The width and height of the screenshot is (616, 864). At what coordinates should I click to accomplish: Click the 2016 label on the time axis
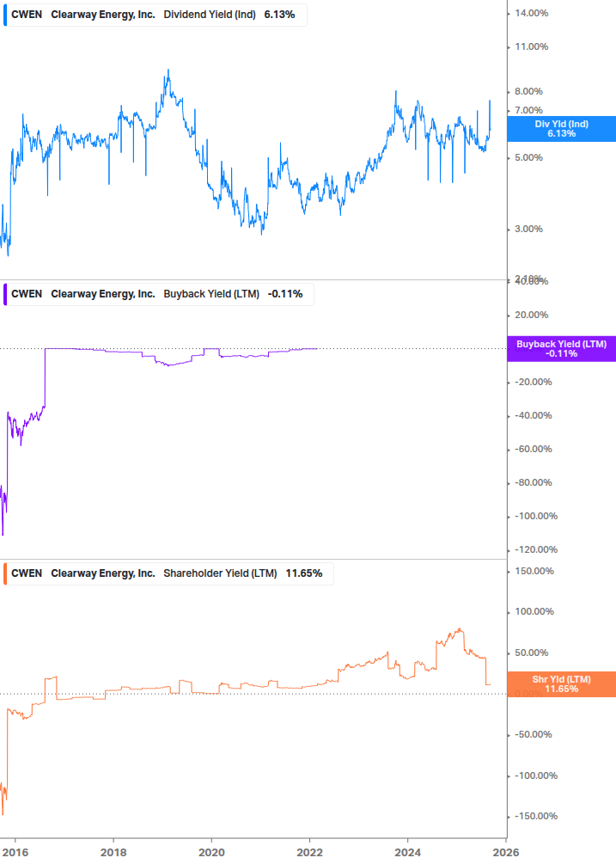pos(15,853)
